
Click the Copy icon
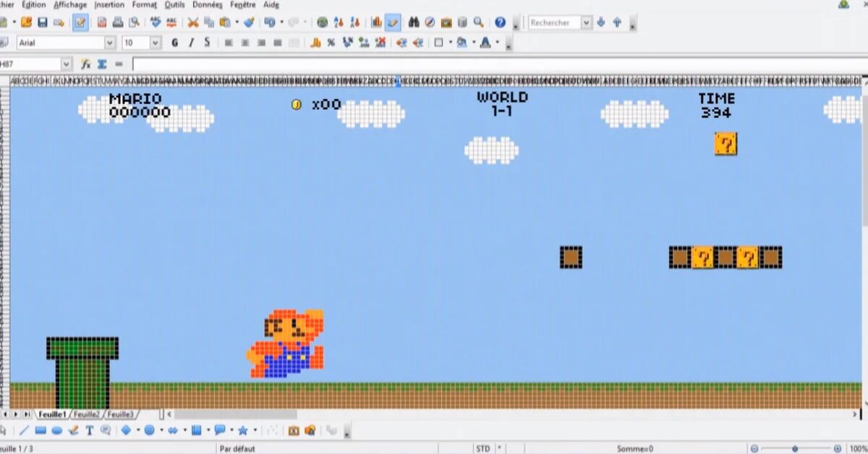[x=209, y=22]
